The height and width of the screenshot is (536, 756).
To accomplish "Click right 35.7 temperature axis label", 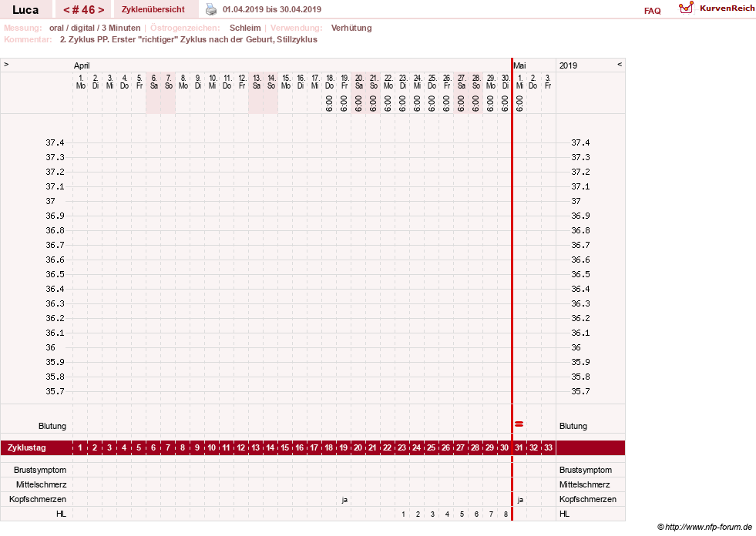I will [x=580, y=391].
